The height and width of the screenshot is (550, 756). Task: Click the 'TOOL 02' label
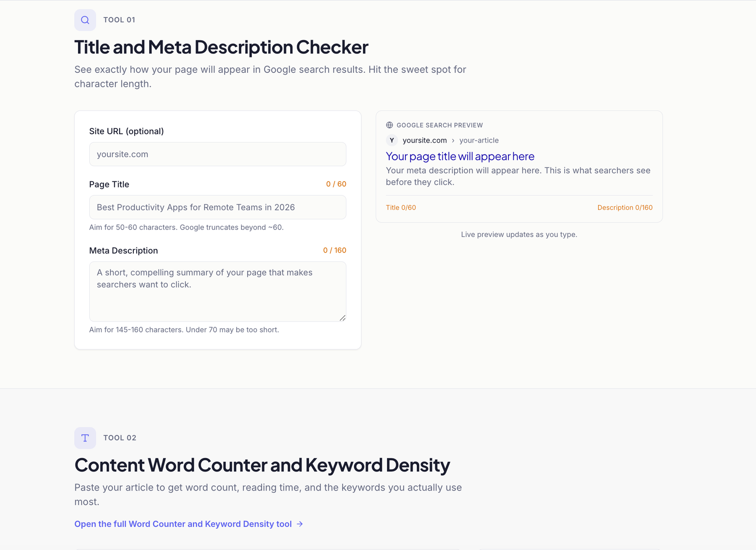tap(120, 438)
